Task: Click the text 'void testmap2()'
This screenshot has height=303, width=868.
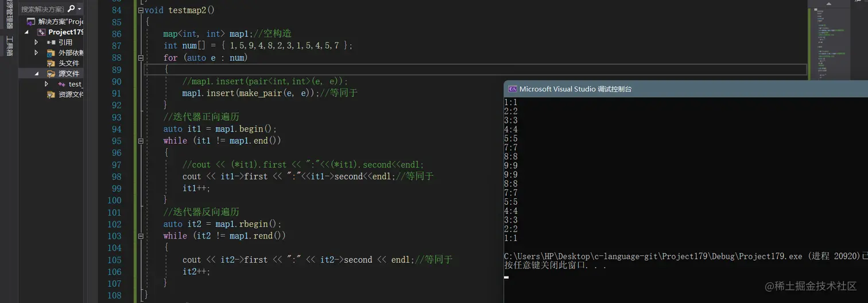Action: [x=180, y=10]
